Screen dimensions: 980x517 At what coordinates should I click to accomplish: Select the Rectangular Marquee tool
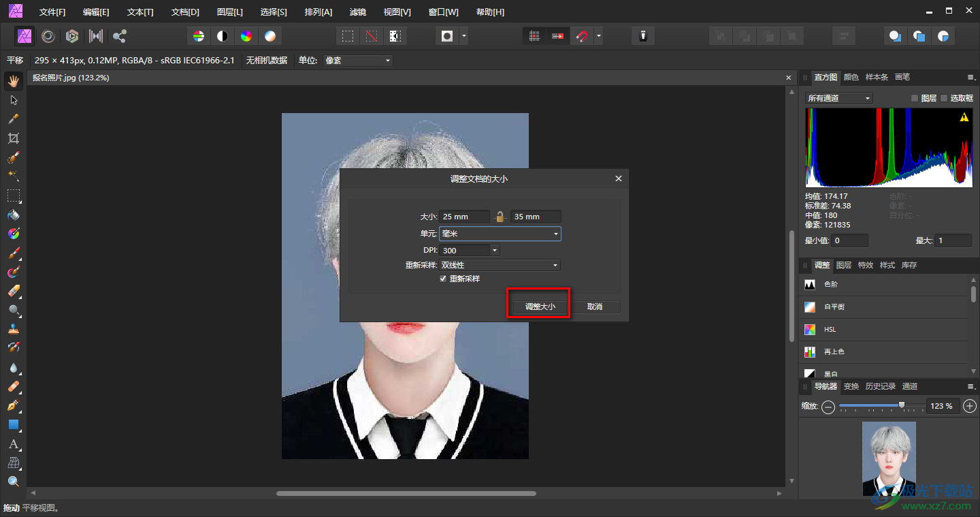pyautogui.click(x=13, y=195)
